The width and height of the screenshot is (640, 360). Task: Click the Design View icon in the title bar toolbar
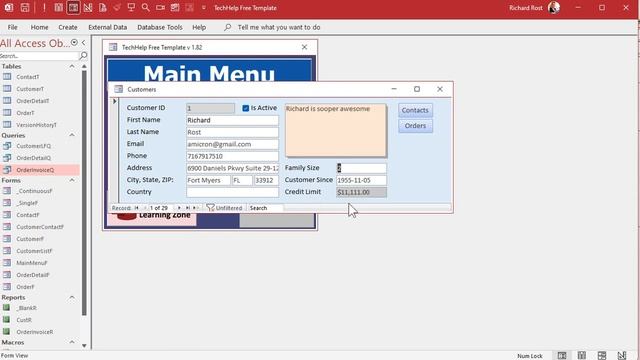coord(88,7)
